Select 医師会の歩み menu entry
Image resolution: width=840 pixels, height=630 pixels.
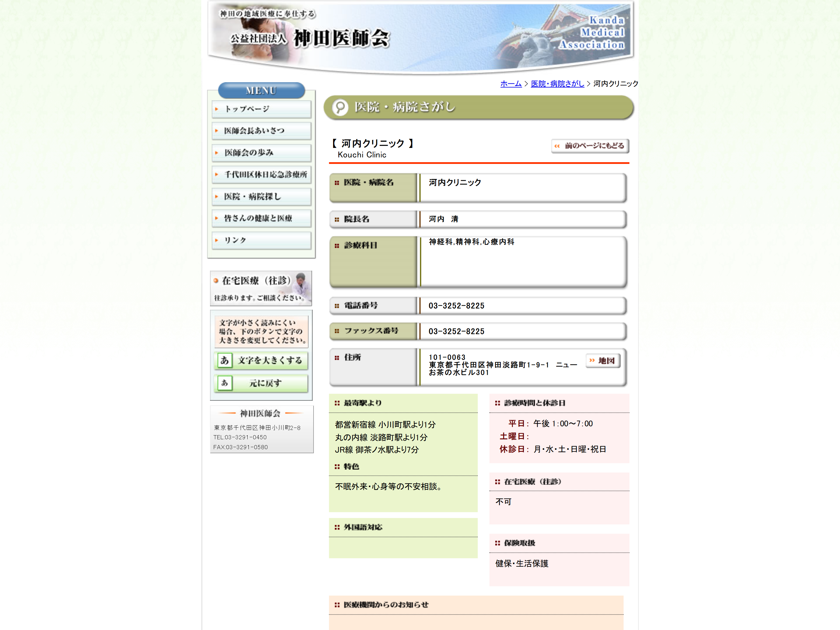[x=261, y=153]
